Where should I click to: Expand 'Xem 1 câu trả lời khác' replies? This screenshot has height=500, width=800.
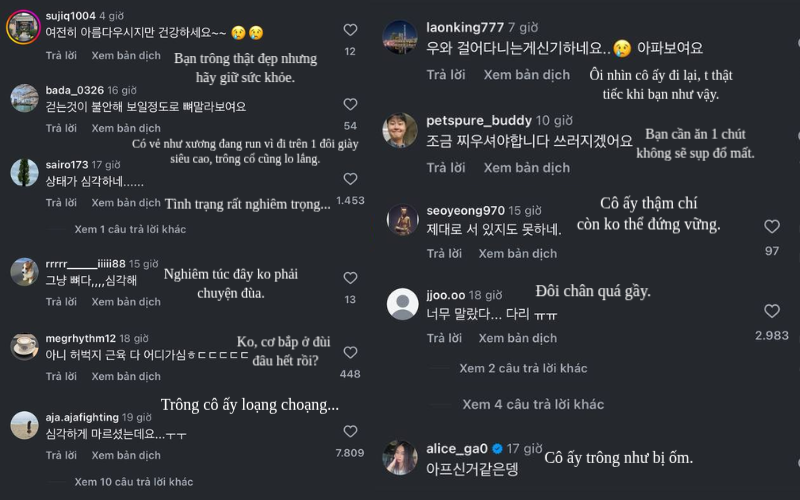(x=130, y=230)
